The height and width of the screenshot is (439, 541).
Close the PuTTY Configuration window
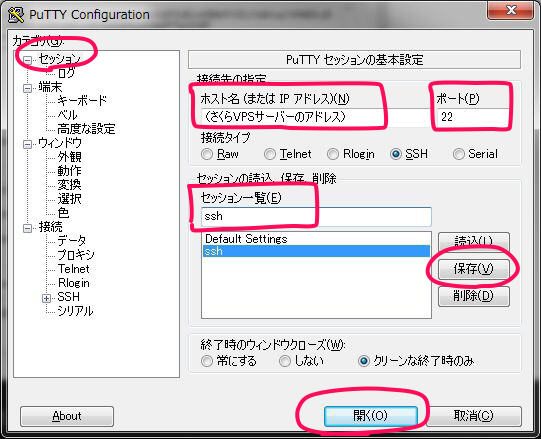pos(511,10)
